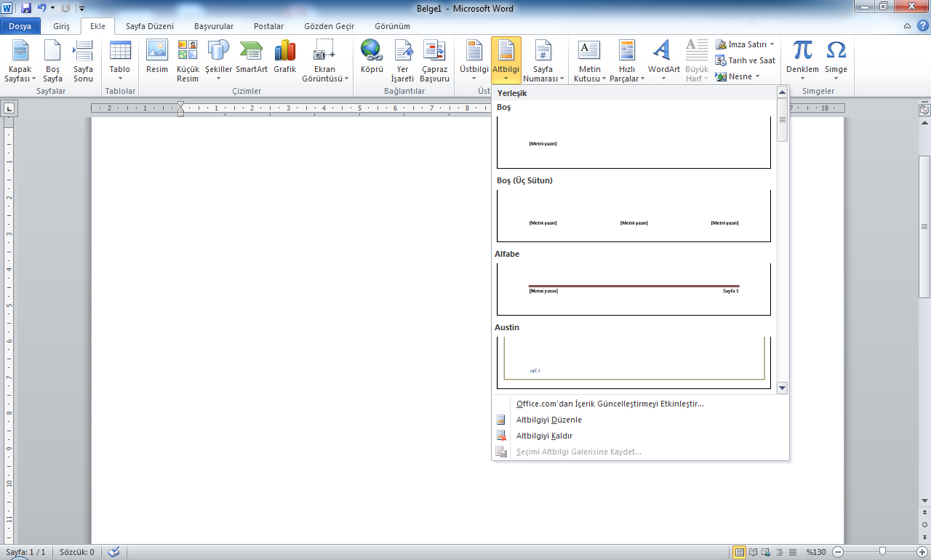
Task: Open the Simge symbol menu
Action: click(x=836, y=61)
